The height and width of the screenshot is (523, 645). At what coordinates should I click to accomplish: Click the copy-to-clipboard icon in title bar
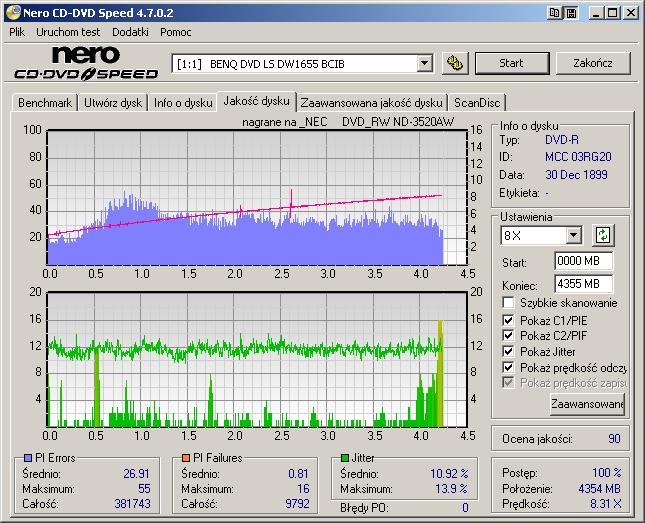pos(554,13)
